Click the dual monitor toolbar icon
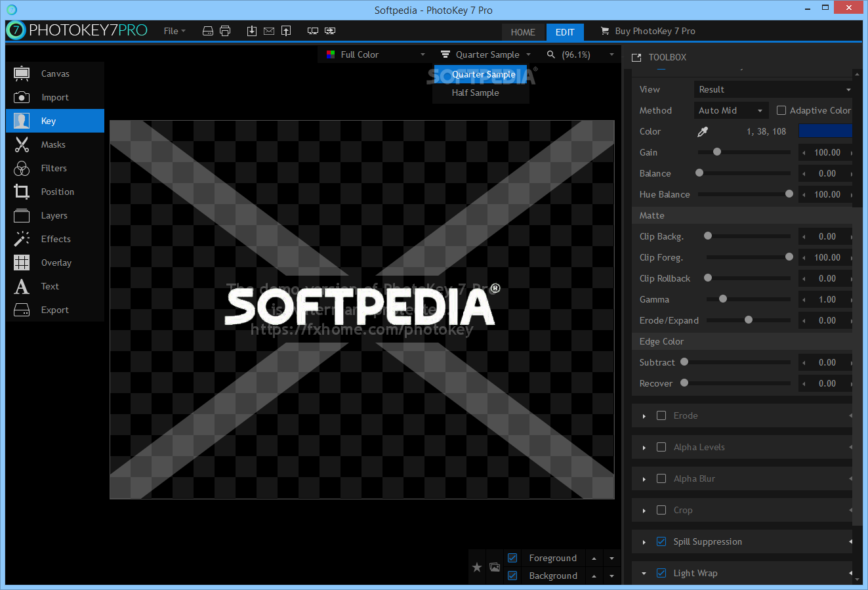868x590 pixels. tap(313, 31)
